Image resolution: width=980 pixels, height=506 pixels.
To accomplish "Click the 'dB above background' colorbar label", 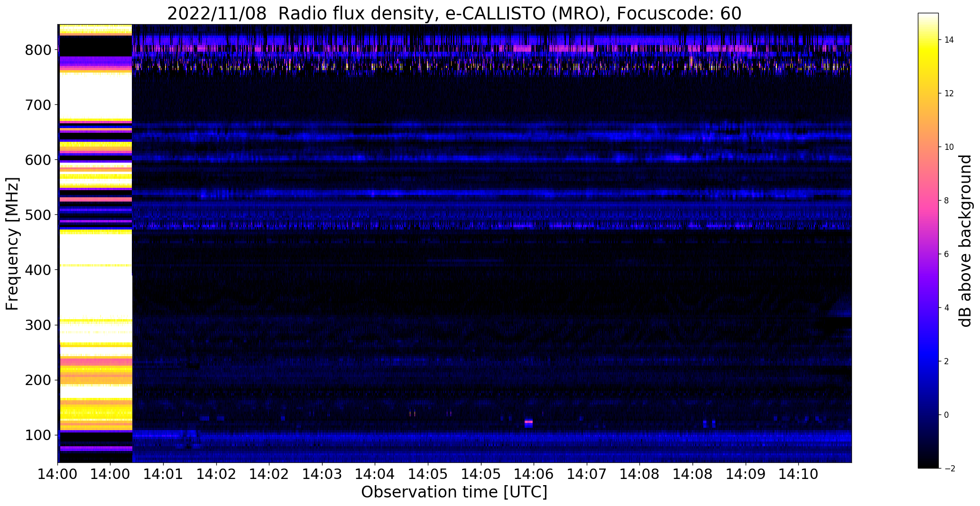I will point(966,241).
